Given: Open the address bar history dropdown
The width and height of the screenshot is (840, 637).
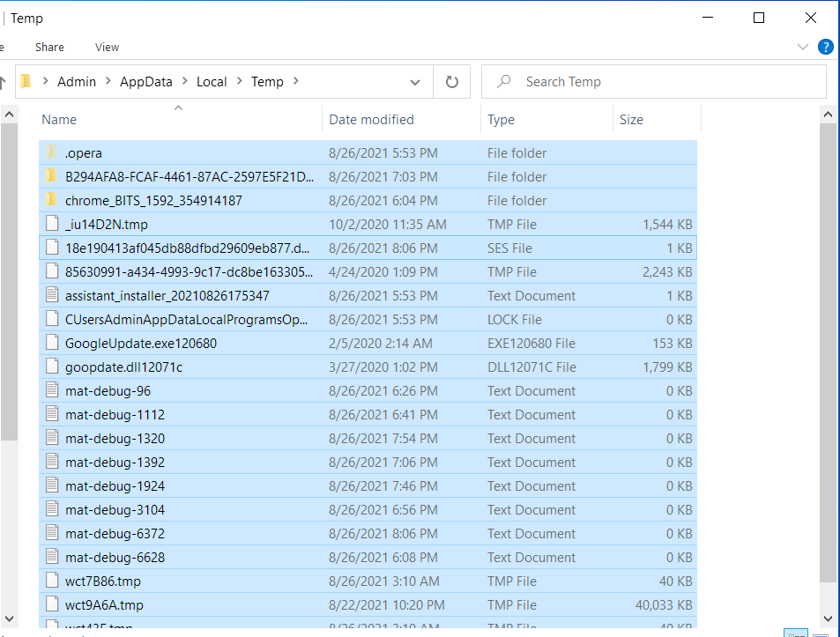Looking at the screenshot, I should [x=415, y=82].
